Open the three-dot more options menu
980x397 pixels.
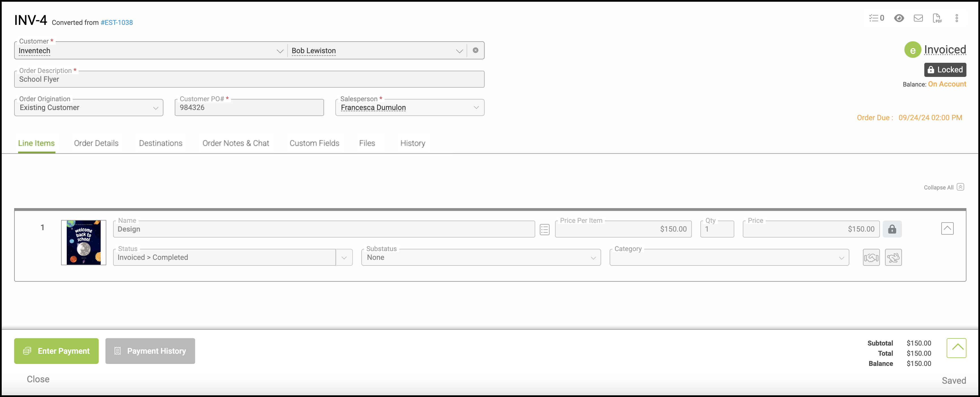tap(957, 18)
